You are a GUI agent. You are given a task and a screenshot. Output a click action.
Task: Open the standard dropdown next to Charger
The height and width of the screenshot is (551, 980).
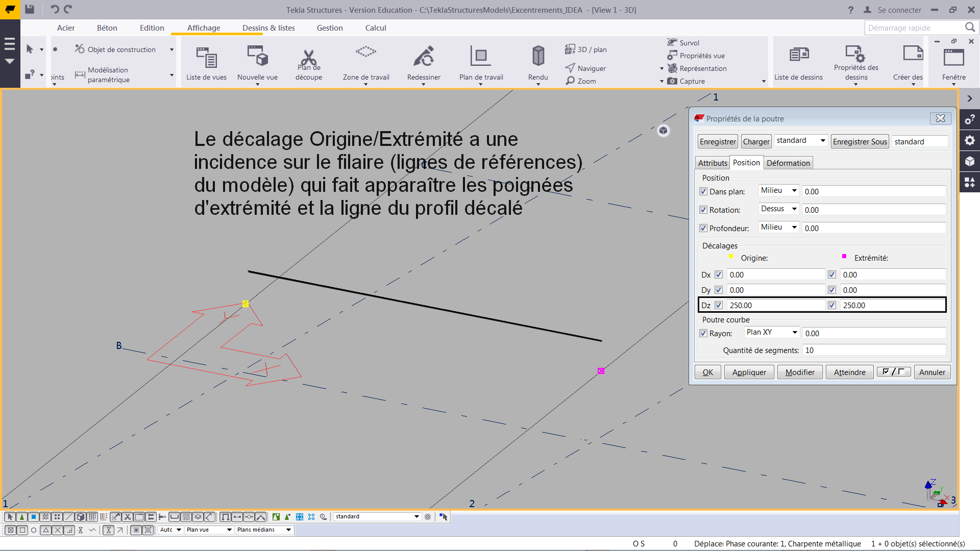click(x=800, y=141)
